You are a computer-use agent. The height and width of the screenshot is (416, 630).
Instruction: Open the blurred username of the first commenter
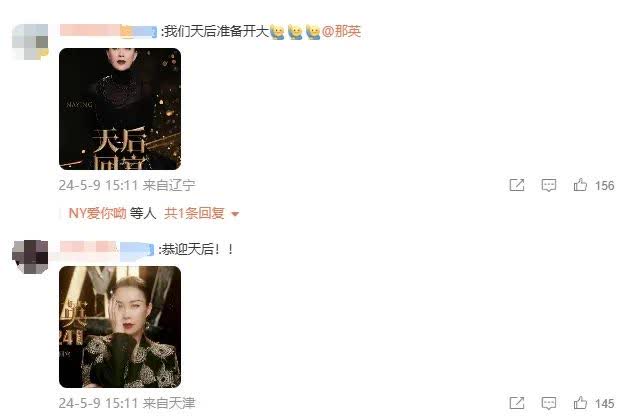coord(108,31)
